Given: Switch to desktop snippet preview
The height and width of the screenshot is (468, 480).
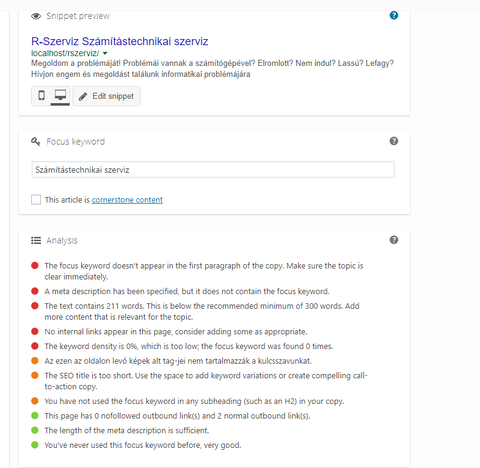Looking at the screenshot, I should 60,96.
